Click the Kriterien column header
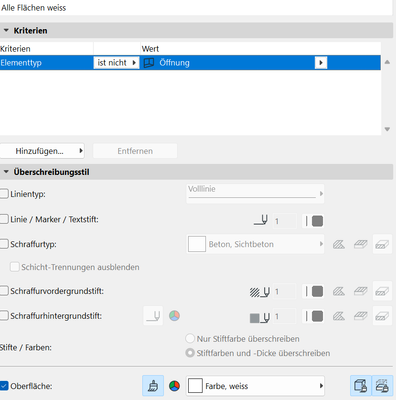This screenshot has height=400, width=396. 47,49
